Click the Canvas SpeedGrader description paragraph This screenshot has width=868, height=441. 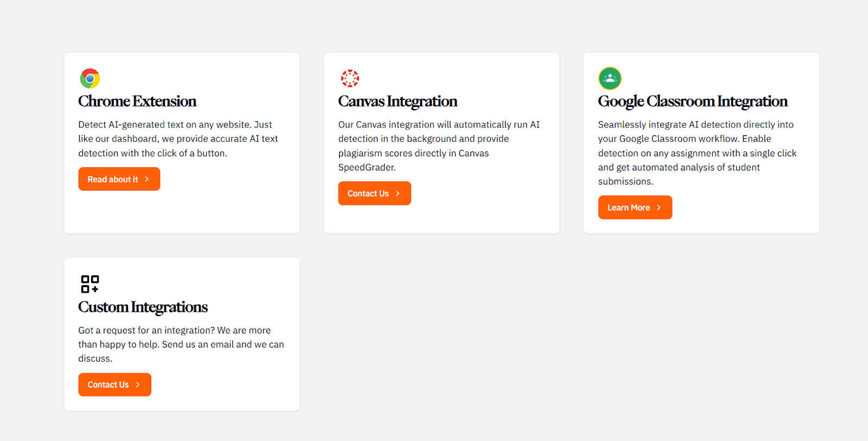(x=439, y=146)
